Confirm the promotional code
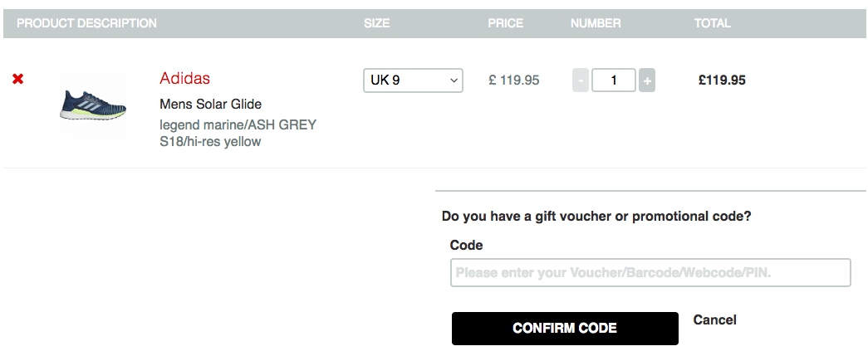868x356 pixels. tap(565, 329)
